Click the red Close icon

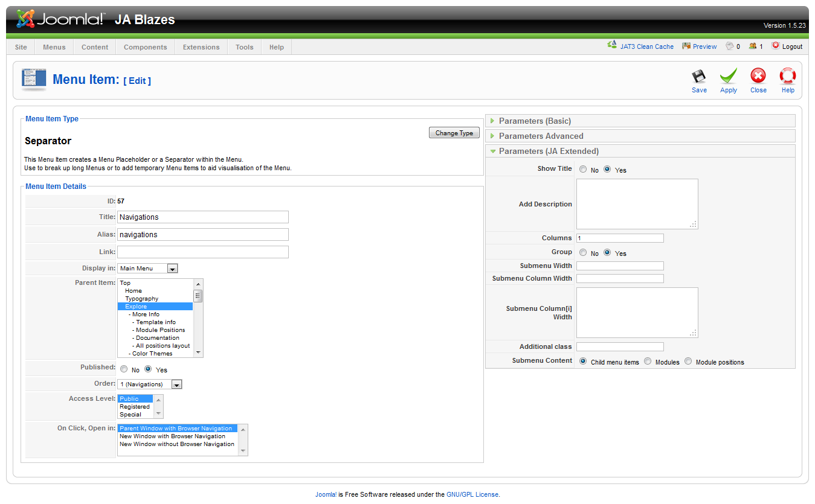coord(758,76)
